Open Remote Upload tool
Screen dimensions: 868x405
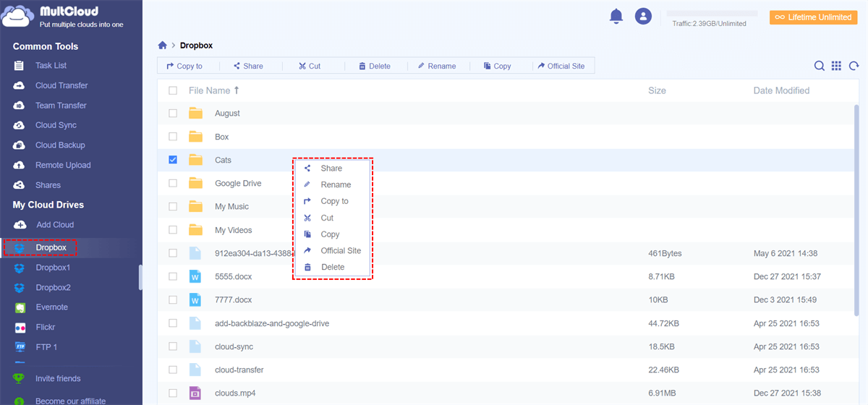click(x=63, y=165)
